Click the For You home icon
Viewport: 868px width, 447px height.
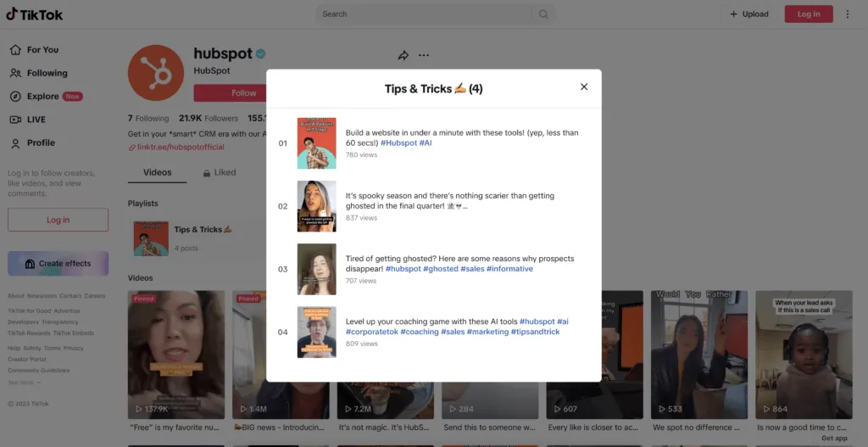(15, 50)
